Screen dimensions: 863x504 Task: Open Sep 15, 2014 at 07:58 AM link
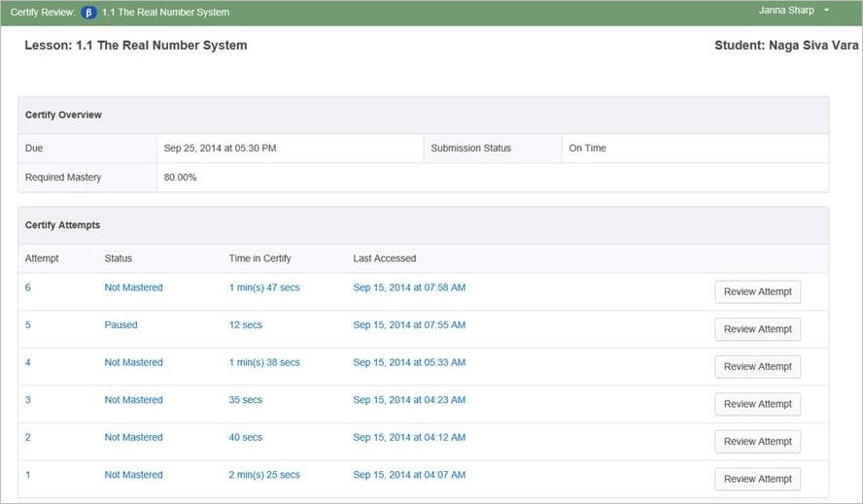(x=409, y=287)
